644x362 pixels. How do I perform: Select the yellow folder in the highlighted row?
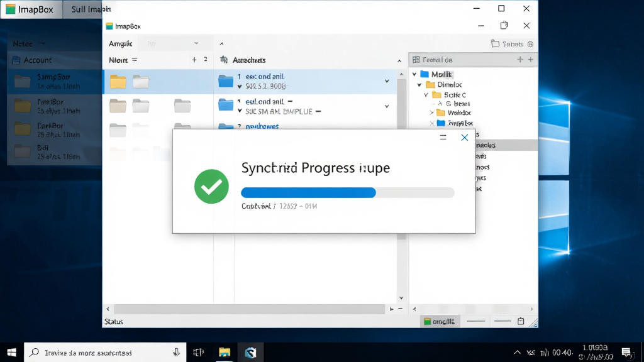click(118, 82)
